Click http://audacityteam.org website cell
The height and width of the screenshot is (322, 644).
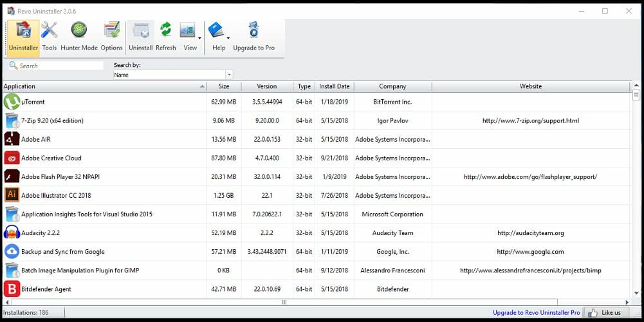531,232
